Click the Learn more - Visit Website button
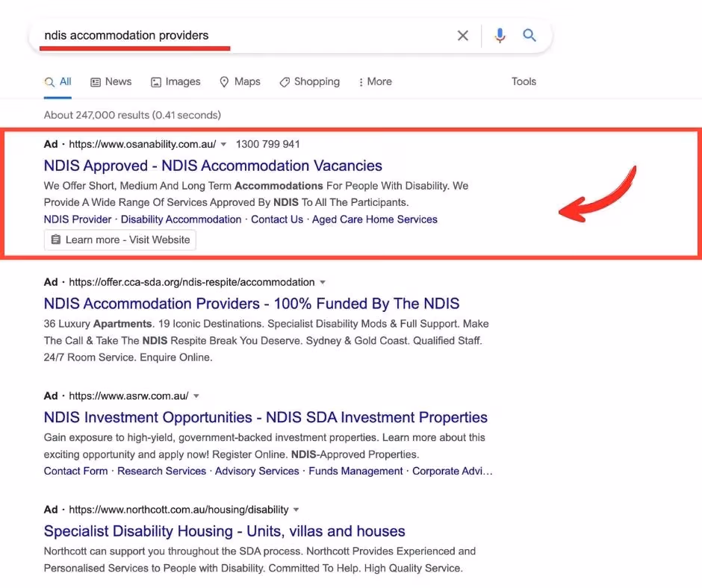 120,240
